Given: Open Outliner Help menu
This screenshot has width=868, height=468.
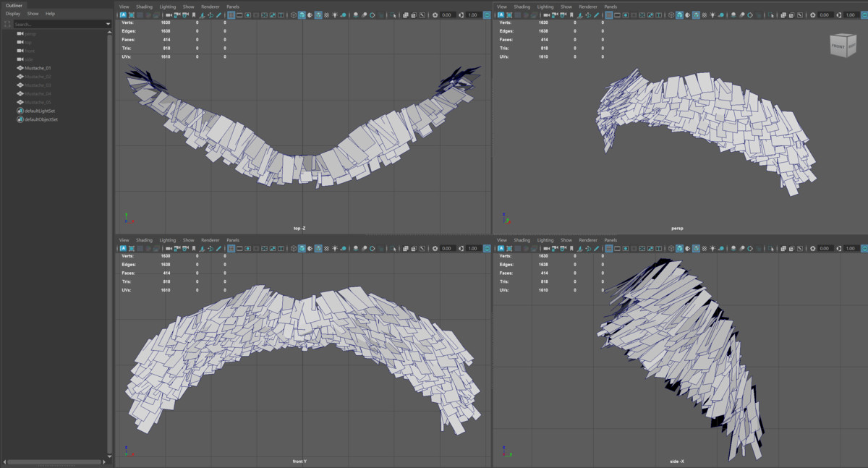Looking at the screenshot, I should click(50, 14).
